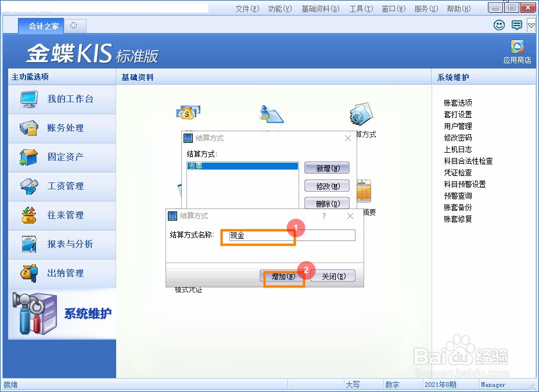The height and width of the screenshot is (392, 539).
Task: Open 功能(V) menu
Action: [x=280, y=9]
